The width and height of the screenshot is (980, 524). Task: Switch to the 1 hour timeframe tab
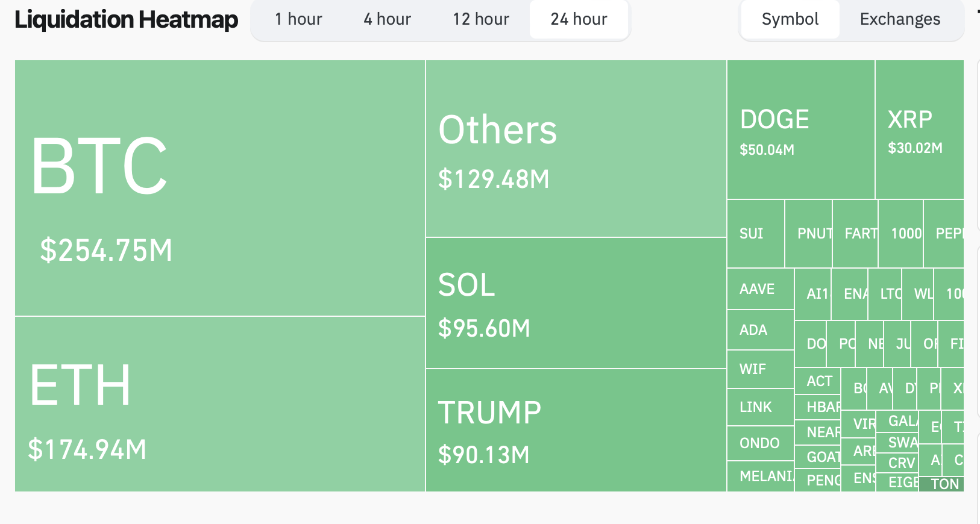(x=298, y=19)
